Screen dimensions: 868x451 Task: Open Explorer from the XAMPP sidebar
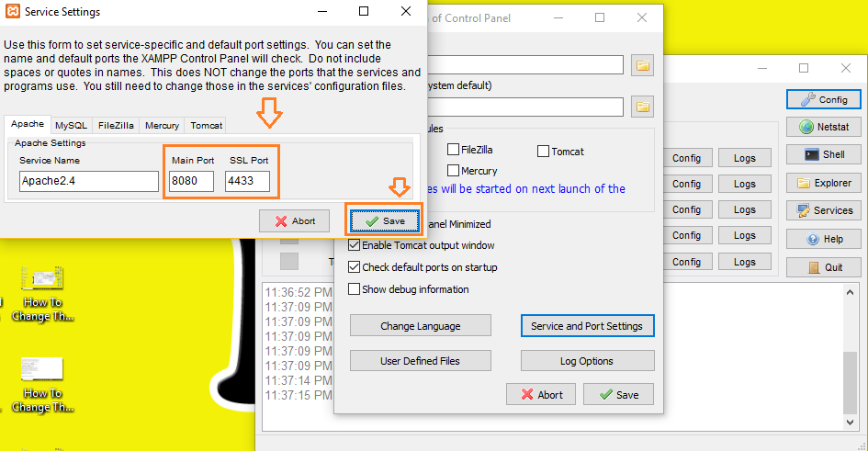824,183
